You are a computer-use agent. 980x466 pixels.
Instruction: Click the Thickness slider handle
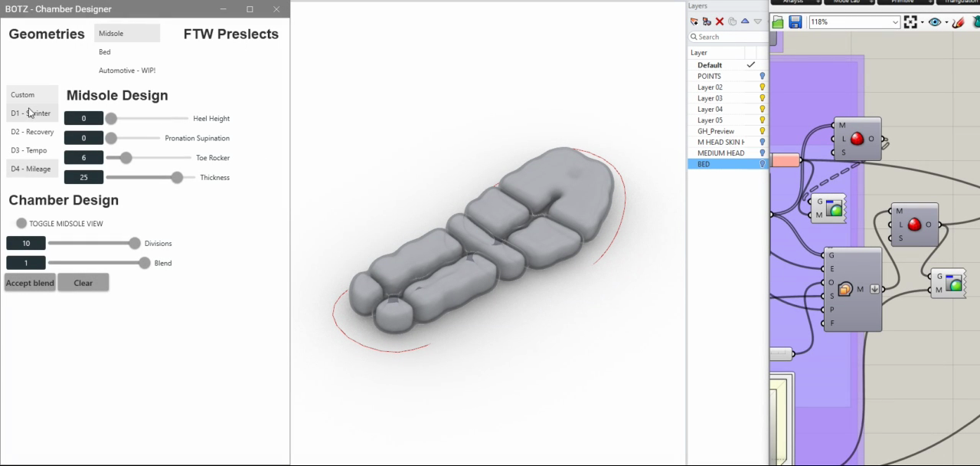tap(177, 177)
